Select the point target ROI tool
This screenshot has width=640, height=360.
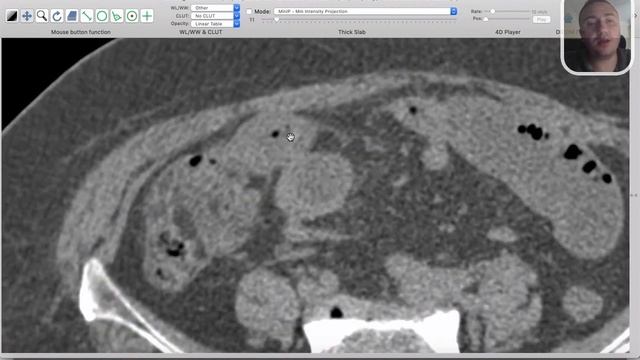point(132,16)
